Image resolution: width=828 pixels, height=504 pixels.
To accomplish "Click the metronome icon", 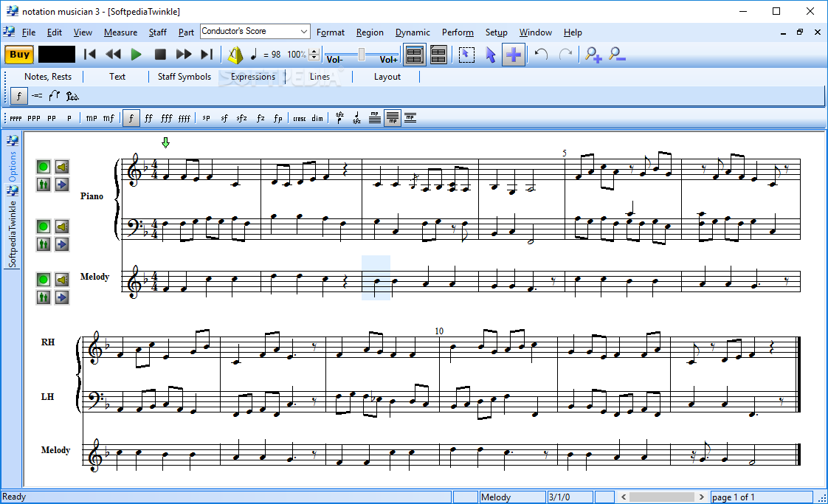I will [235, 55].
